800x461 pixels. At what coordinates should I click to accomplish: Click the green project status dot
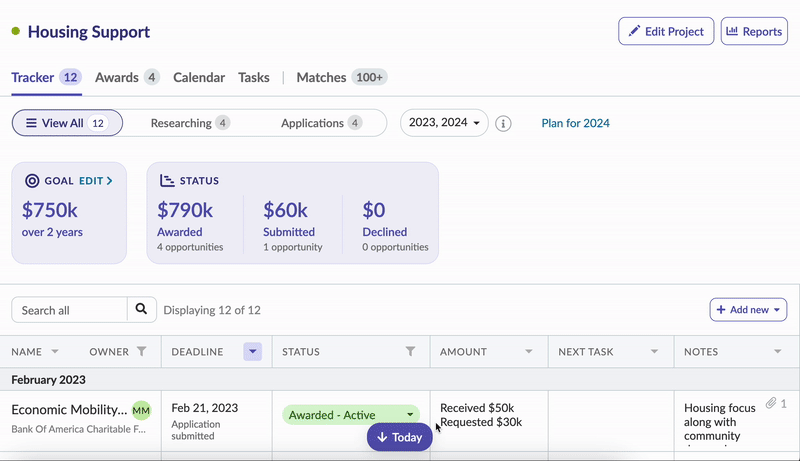click(x=16, y=31)
